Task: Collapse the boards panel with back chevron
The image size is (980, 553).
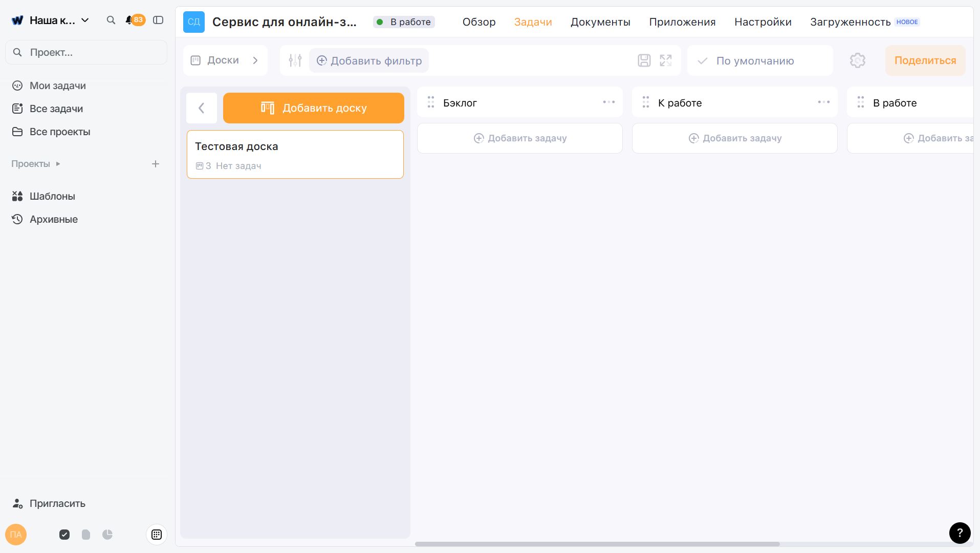Action: [x=202, y=108]
